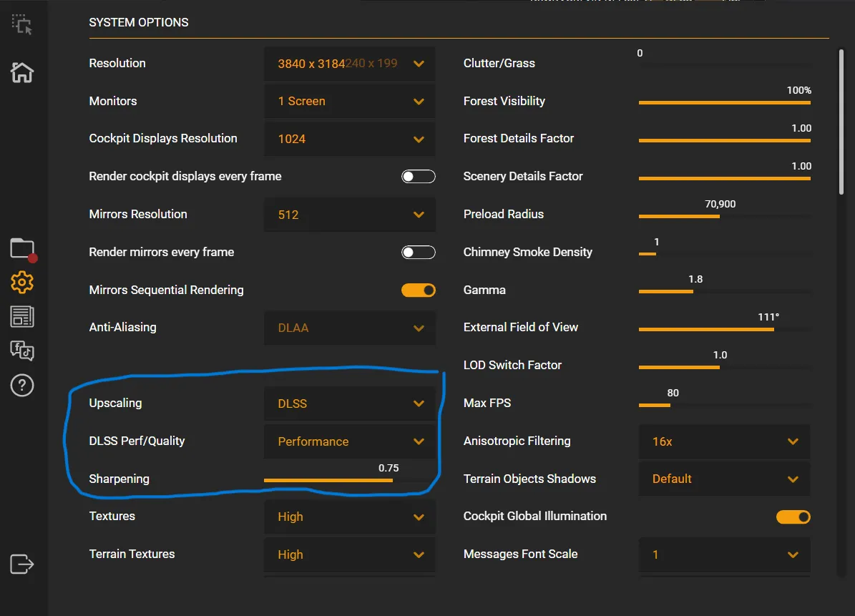Open Terrain Objects Shadows Default dropdown
The image size is (855, 616).
point(724,479)
